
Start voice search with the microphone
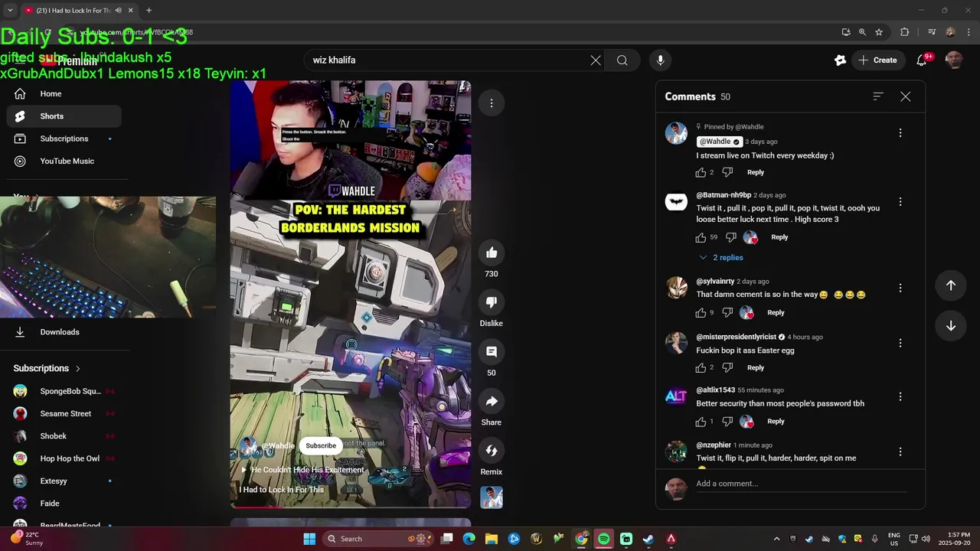(660, 60)
